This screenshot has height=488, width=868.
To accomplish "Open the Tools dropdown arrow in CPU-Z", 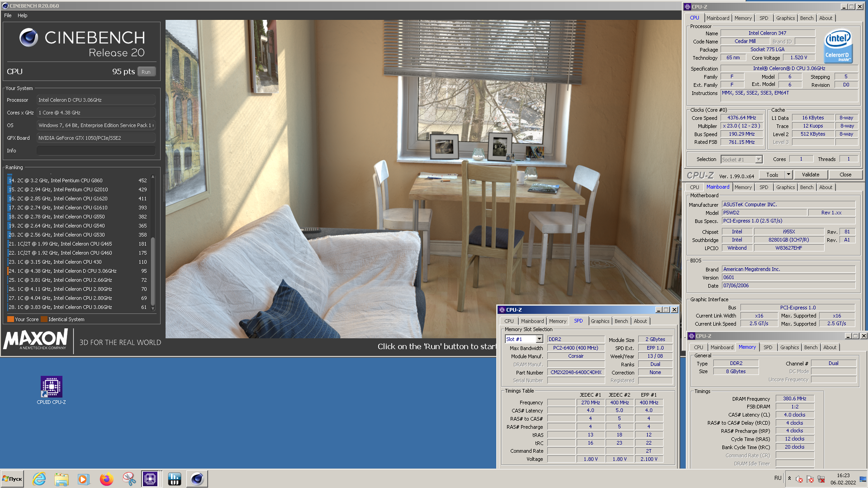I will point(788,175).
